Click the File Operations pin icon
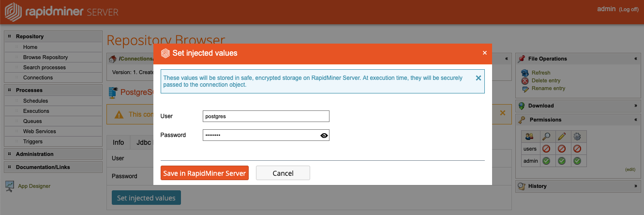The image size is (644, 215). point(522,59)
